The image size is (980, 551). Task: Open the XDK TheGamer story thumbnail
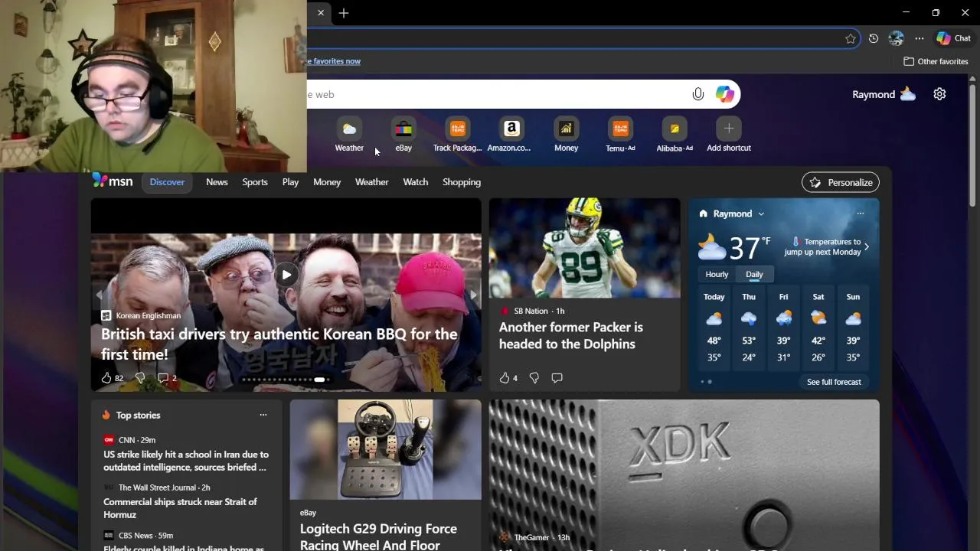pyautogui.click(x=684, y=475)
